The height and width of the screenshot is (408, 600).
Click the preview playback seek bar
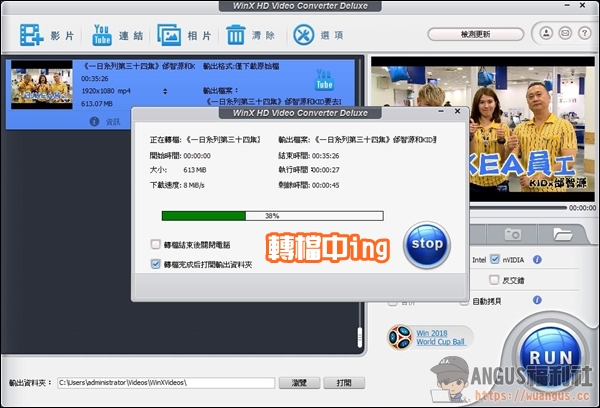pyautogui.click(x=518, y=207)
